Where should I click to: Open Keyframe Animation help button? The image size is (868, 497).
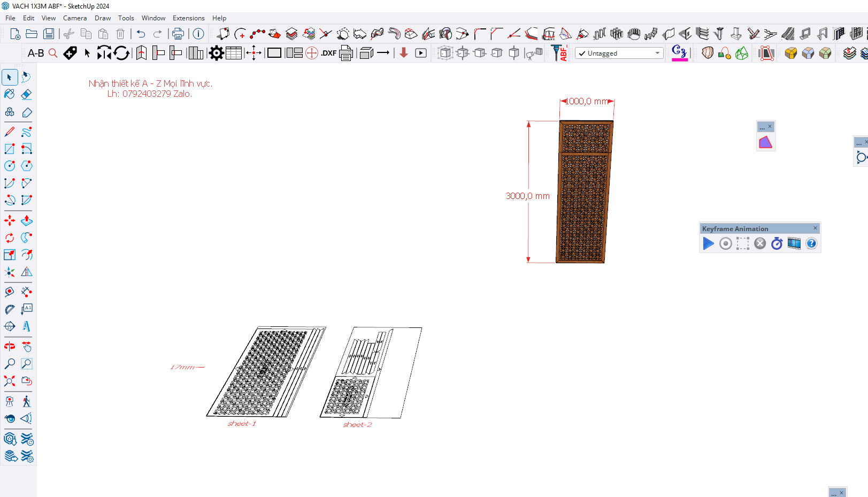tap(811, 244)
